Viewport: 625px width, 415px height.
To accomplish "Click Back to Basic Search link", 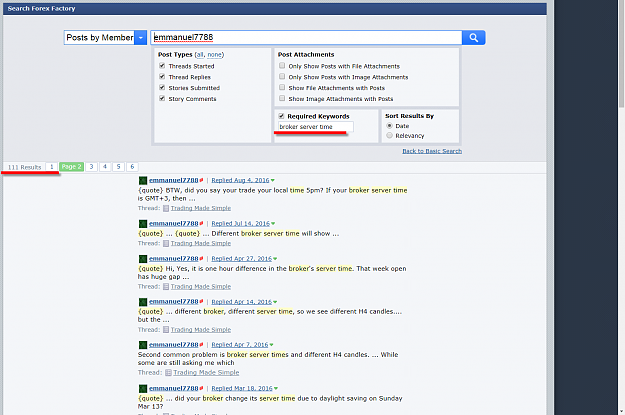I will click(432, 151).
